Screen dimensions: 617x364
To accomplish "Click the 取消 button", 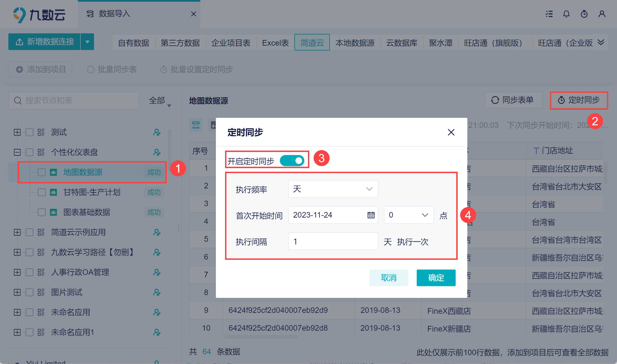I will pyautogui.click(x=388, y=278).
